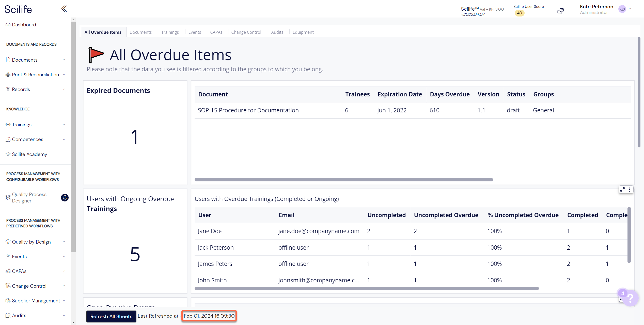
Task: Click the Scilife logo
Action: pyautogui.click(x=18, y=9)
